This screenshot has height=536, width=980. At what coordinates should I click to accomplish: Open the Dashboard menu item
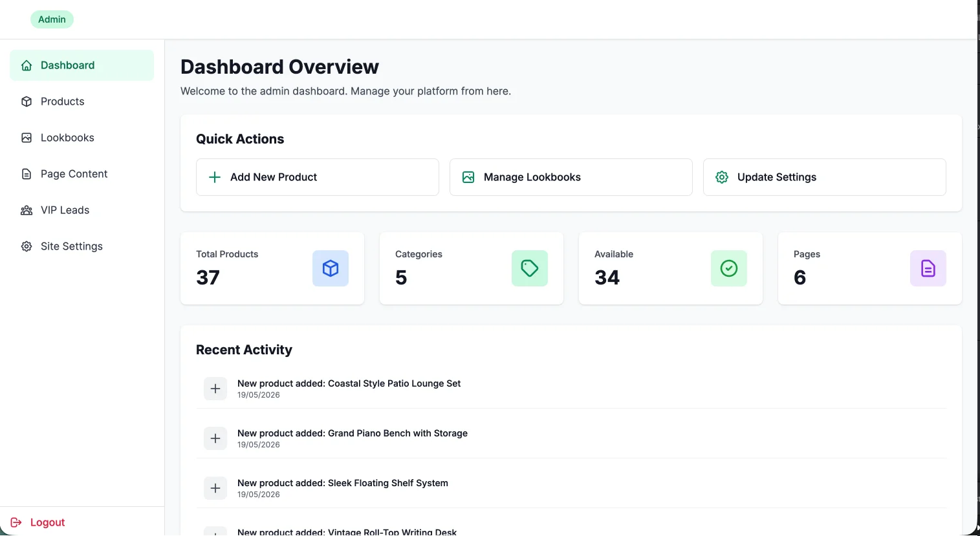click(82, 65)
